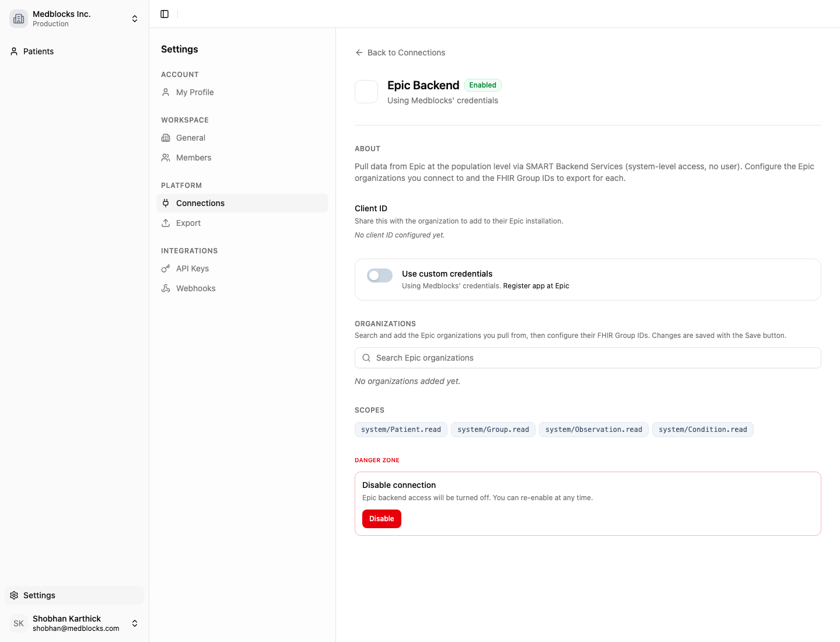Image resolution: width=840 pixels, height=642 pixels.
Task: Click the Epic Backend logo placeholder
Action: click(366, 92)
